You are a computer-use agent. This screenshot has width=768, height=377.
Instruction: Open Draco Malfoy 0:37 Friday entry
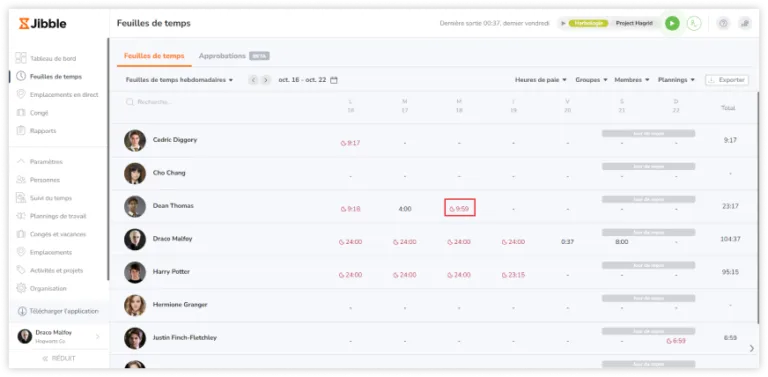(568, 242)
